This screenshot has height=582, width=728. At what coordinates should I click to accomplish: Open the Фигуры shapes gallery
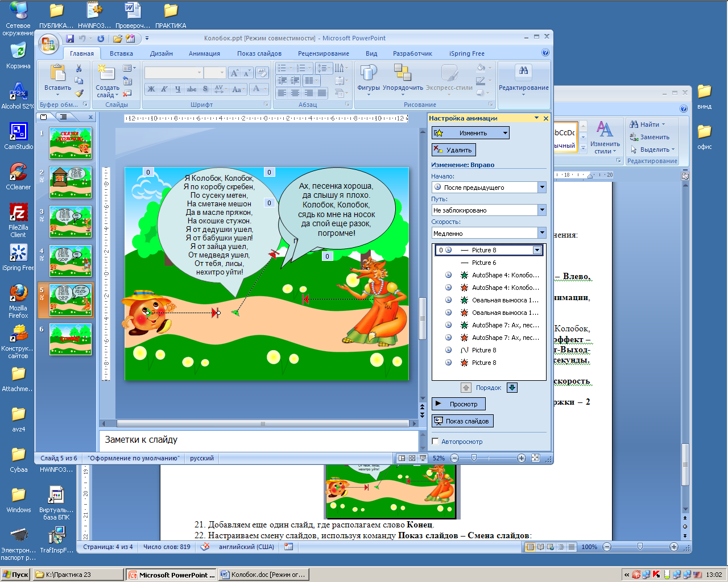[x=369, y=80]
